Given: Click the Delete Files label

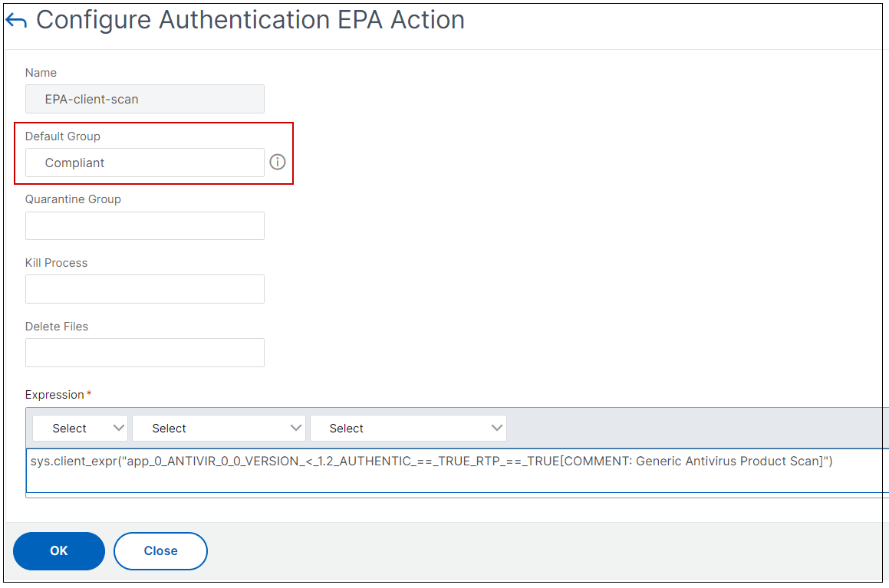Looking at the screenshot, I should pyautogui.click(x=57, y=327).
